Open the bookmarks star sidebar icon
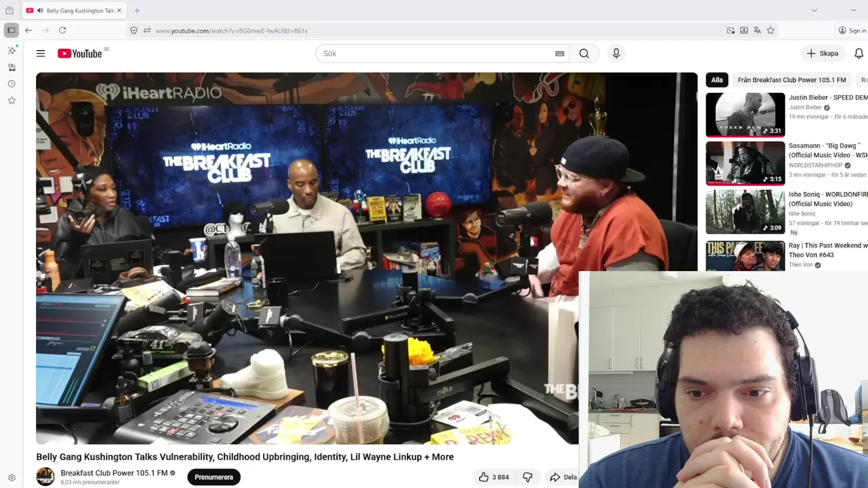 tap(12, 100)
